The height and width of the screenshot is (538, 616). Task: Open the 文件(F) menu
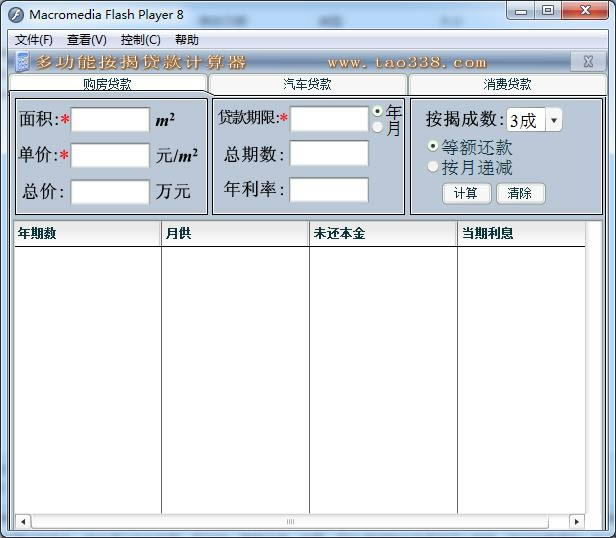tap(34, 40)
